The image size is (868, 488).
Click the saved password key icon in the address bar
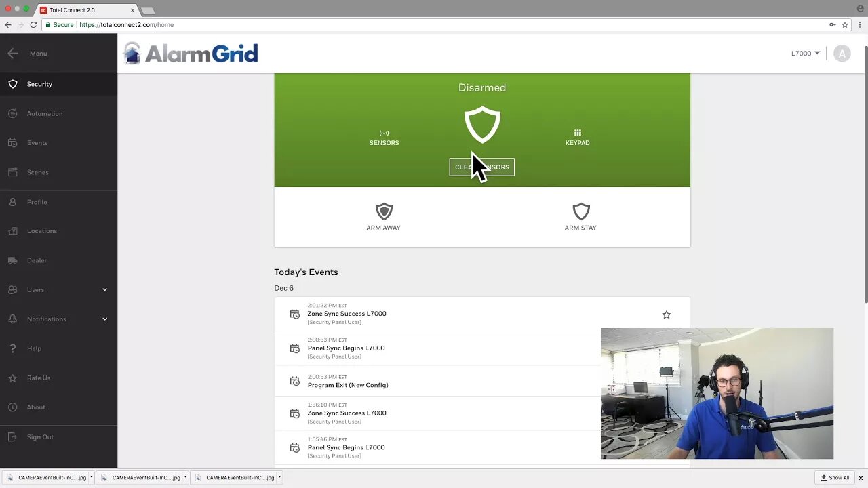coord(833,25)
